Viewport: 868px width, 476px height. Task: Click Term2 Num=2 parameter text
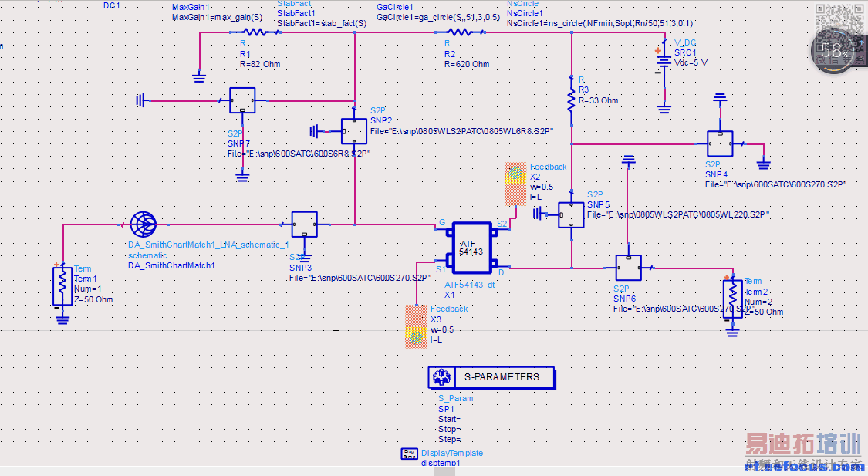coord(758,302)
